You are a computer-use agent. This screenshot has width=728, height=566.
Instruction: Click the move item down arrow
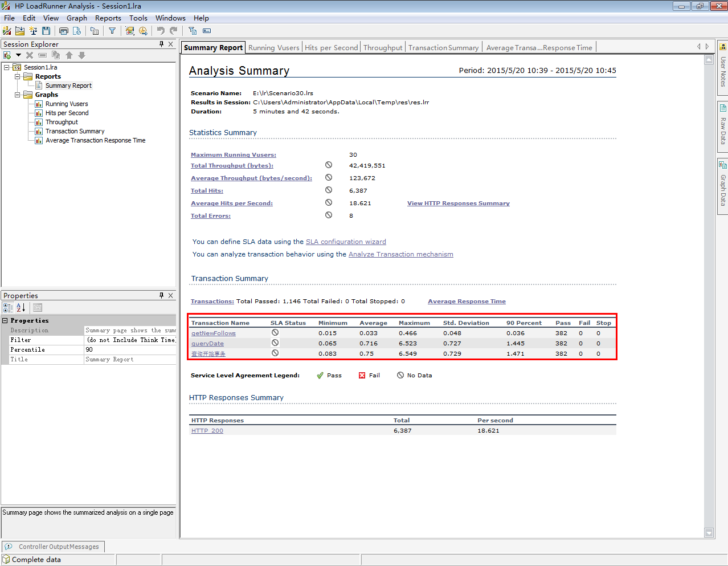point(82,55)
